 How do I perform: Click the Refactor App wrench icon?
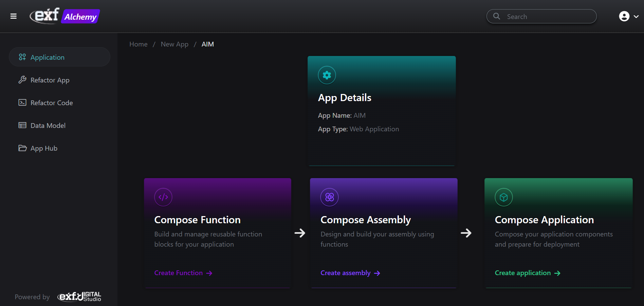pos(22,80)
